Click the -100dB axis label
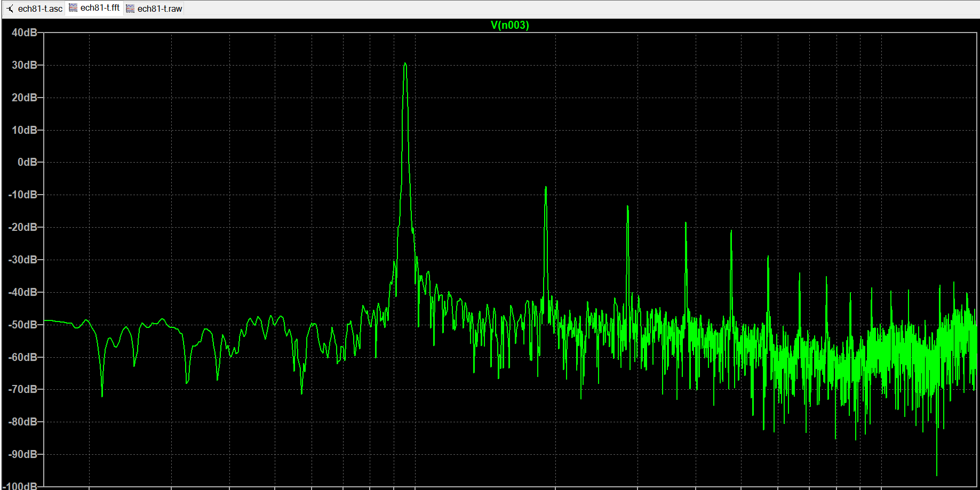The image size is (980, 490). tap(21, 486)
